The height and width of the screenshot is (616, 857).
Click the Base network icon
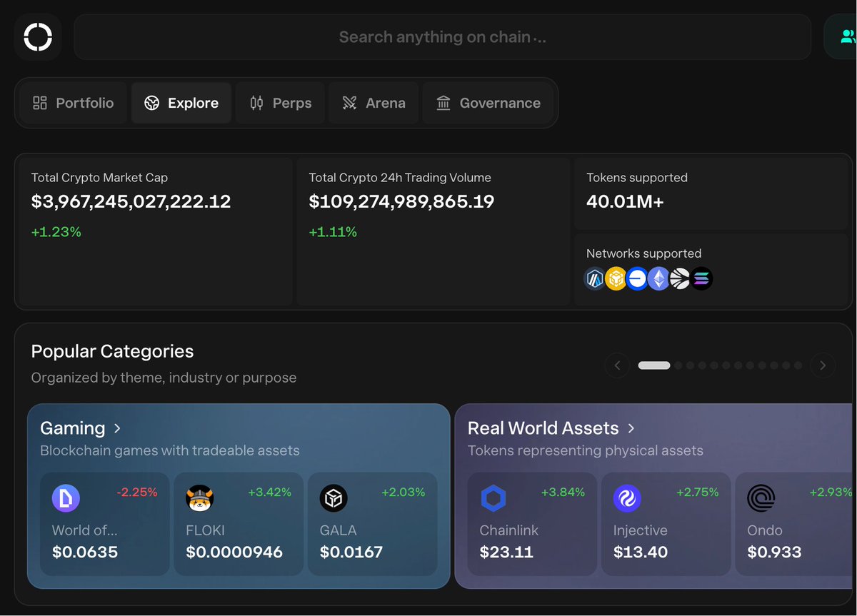tap(638, 278)
